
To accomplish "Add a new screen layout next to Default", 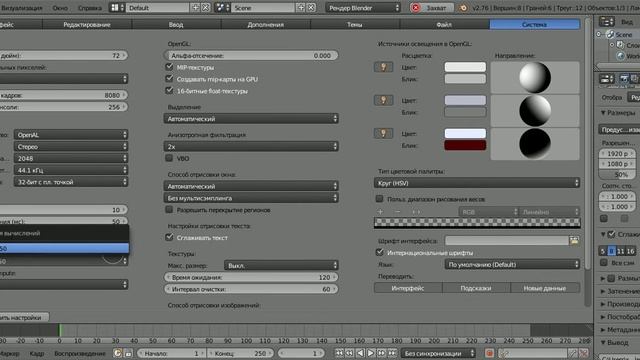I will point(196,7).
